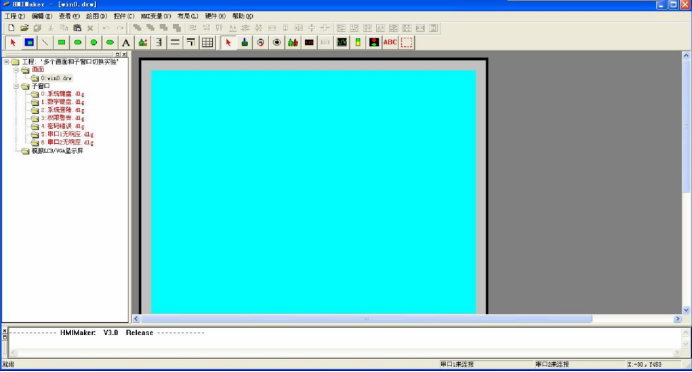This screenshot has height=372, width=692.
Task: Close the project tree panel
Action: pos(124,54)
